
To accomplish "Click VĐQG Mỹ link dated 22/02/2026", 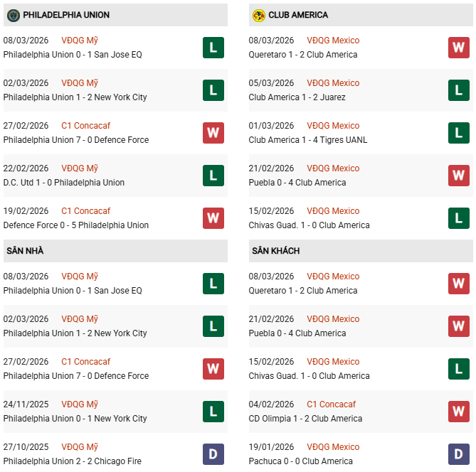I will point(80,168).
